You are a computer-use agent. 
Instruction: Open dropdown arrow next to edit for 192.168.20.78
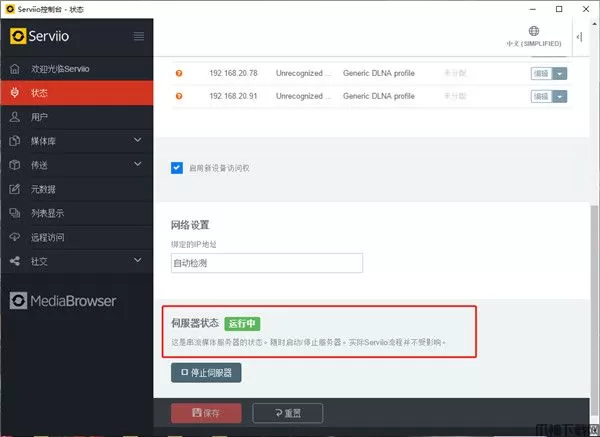tap(560, 73)
